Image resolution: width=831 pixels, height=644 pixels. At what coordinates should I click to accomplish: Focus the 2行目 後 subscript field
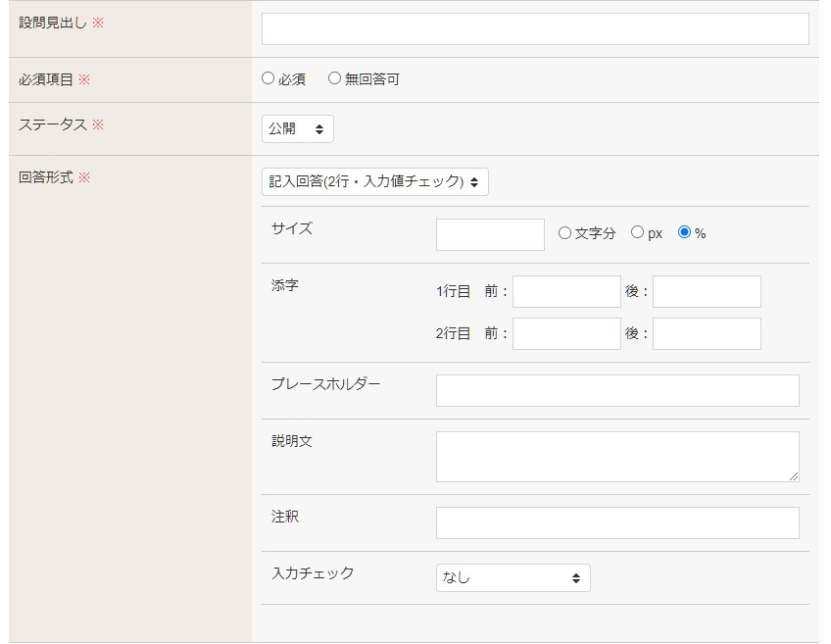707,334
